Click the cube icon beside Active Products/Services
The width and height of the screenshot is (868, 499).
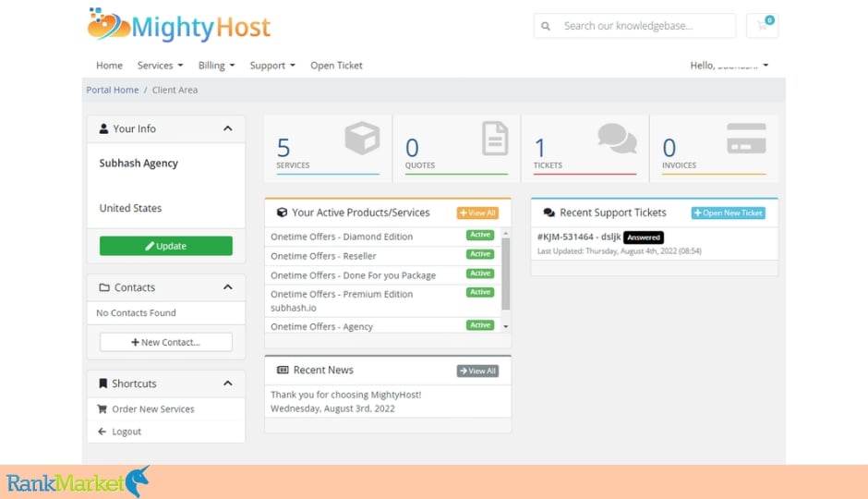pyautogui.click(x=282, y=213)
